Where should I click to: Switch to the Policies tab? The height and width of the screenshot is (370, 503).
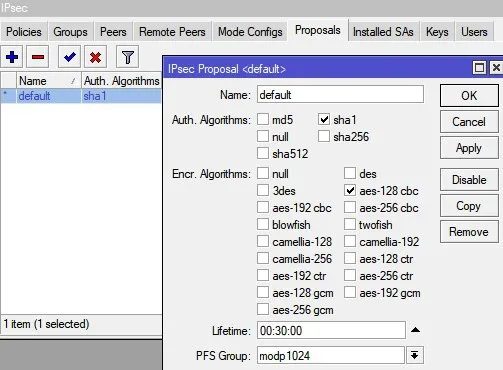coord(24,32)
